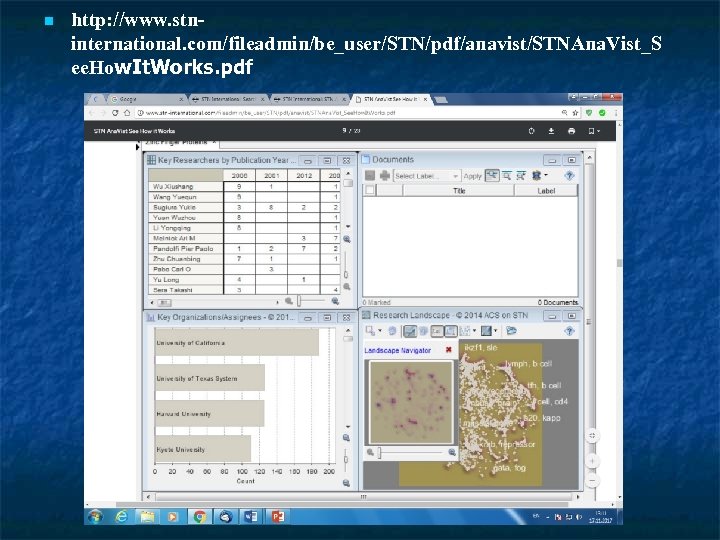Sort documents by the Label column
720x540 pixels.
click(546, 191)
